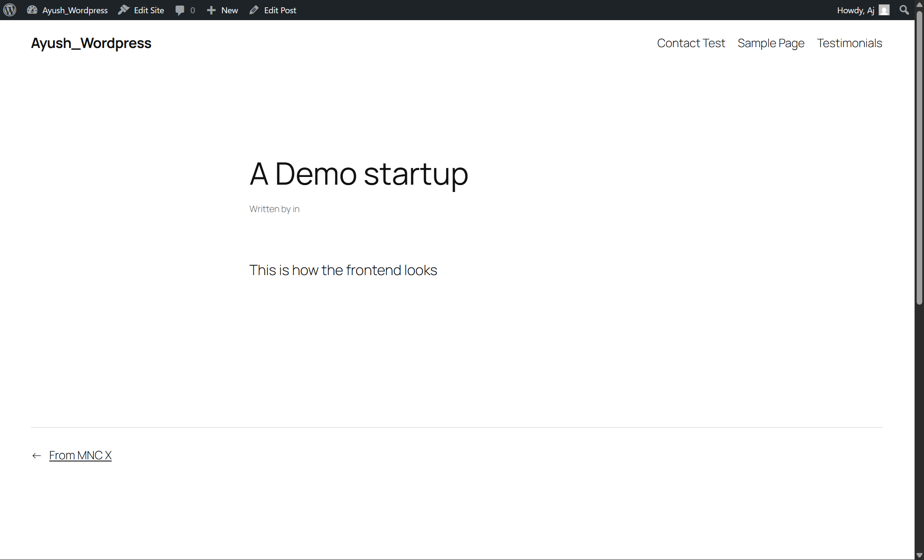
Task: Click the vertical scrollbar thumb
Action: (x=919, y=157)
